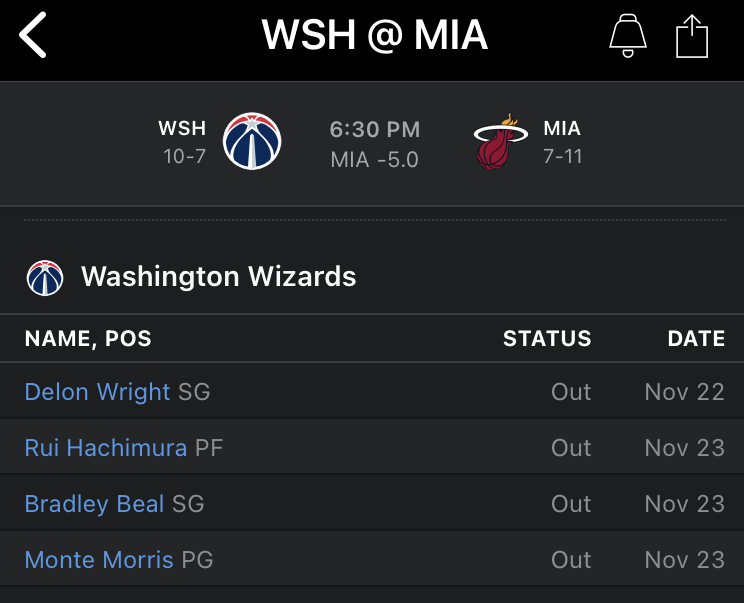Tap the 6:30 PM game time
The height and width of the screenshot is (603, 744).
pyautogui.click(x=375, y=130)
